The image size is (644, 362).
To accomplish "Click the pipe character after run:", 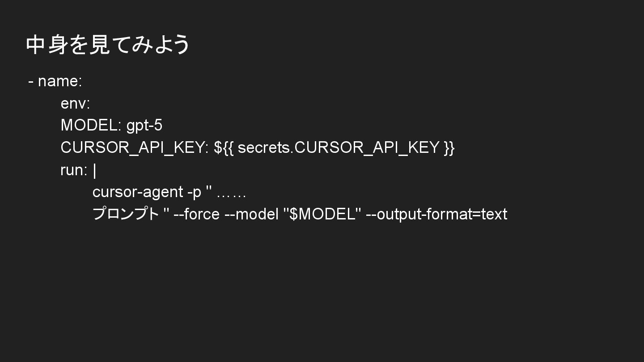I will point(94,170).
